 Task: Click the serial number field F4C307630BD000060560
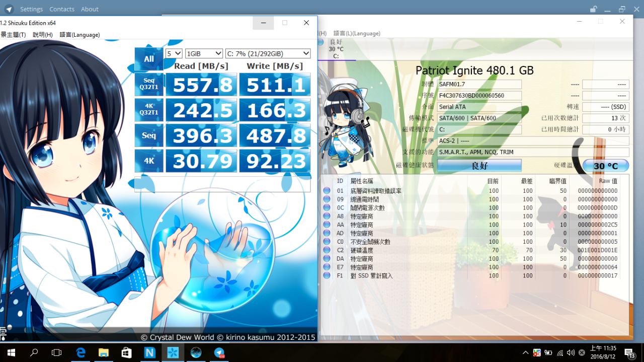coord(479,95)
